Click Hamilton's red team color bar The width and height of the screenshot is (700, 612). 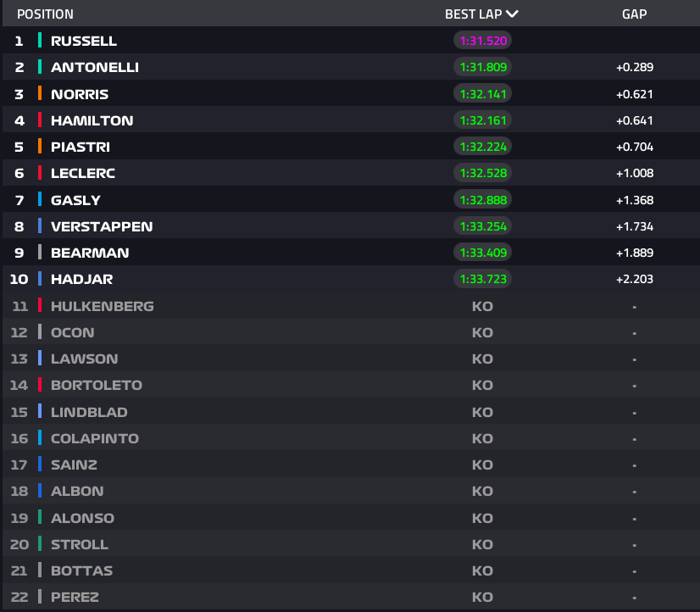[40, 120]
